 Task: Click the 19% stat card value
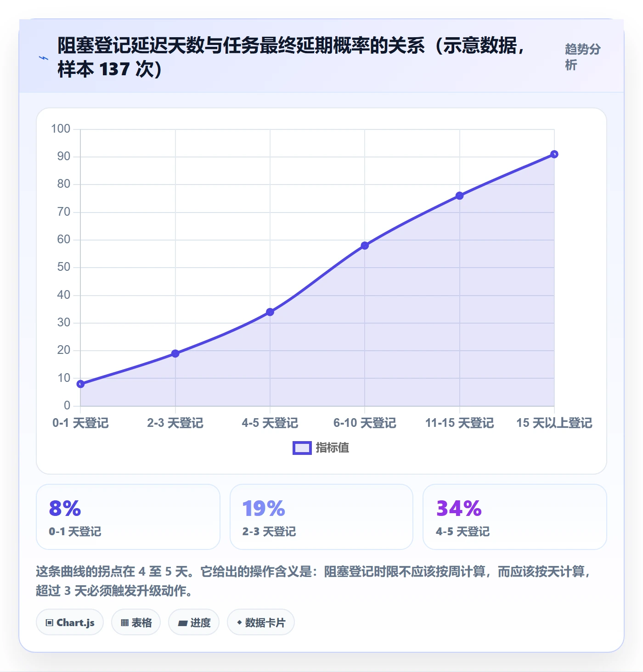[x=264, y=509]
